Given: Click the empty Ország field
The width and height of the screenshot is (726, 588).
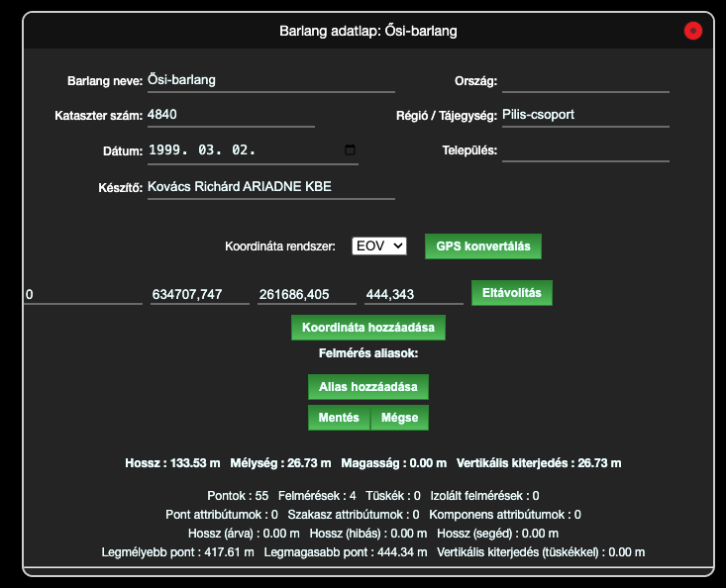Looking at the screenshot, I should click(584, 80).
